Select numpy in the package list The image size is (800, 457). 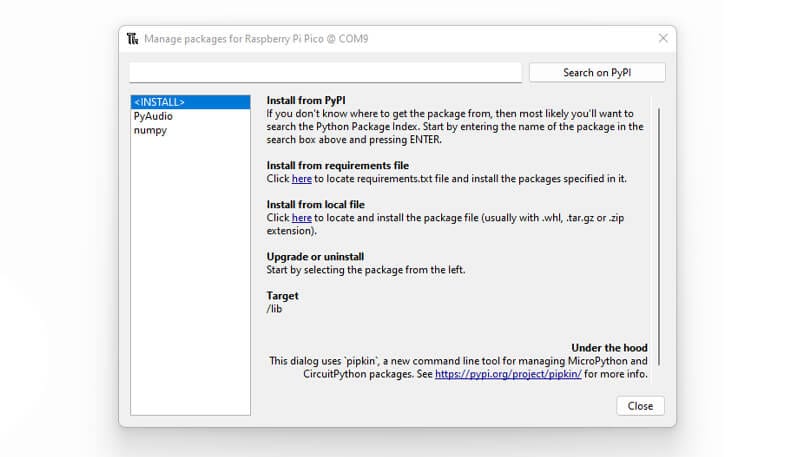pos(190,130)
